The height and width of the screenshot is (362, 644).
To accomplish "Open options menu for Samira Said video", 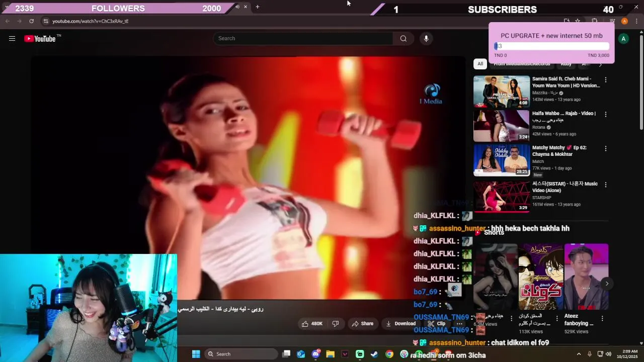I will coord(606,80).
